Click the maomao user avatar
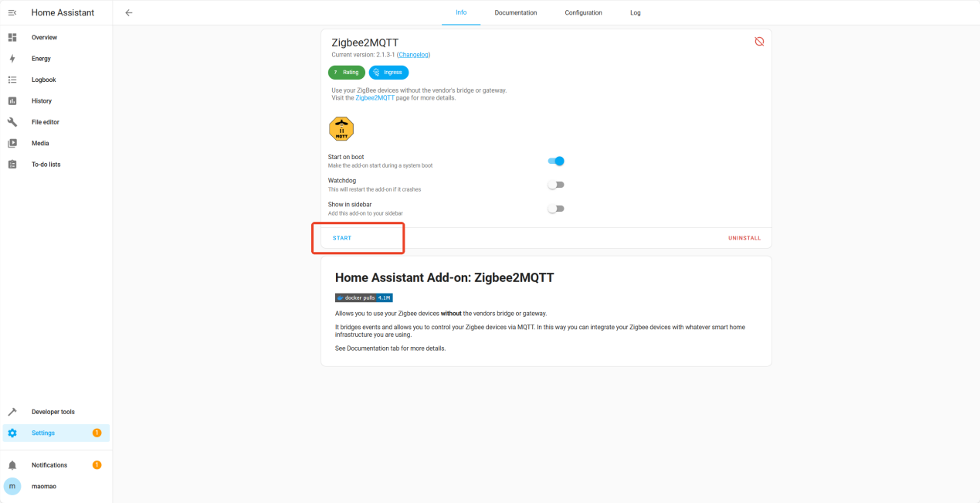This screenshot has width=980, height=503. coord(12,486)
